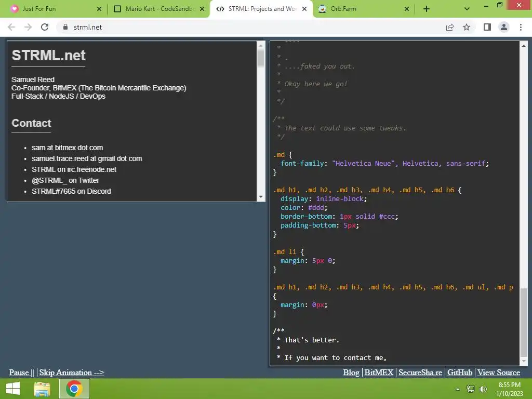
Task: Pause the typing animation
Action: [21, 373]
